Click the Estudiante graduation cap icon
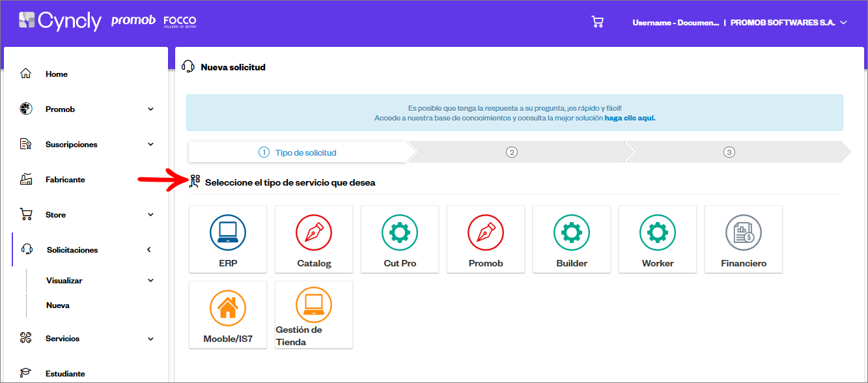 26,373
